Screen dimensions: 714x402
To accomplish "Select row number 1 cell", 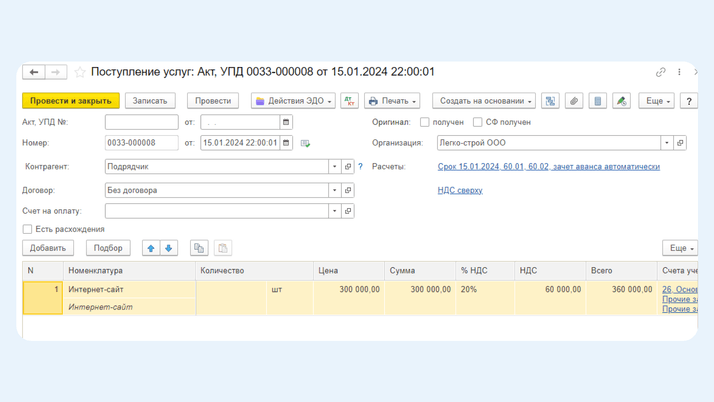I will tap(43, 298).
